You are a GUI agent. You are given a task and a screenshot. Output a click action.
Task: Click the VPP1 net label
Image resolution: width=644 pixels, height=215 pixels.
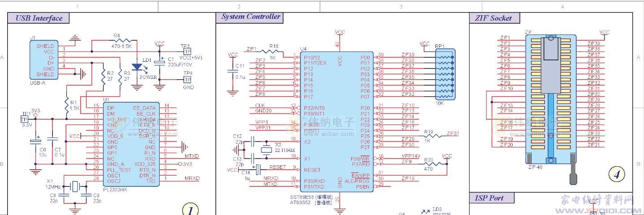[x=262, y=122]
